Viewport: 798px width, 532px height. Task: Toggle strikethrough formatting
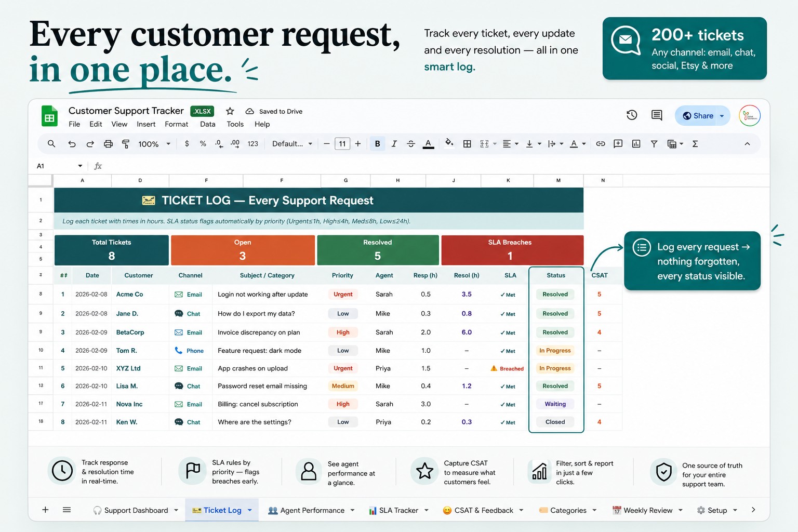[x=411, y=144]
